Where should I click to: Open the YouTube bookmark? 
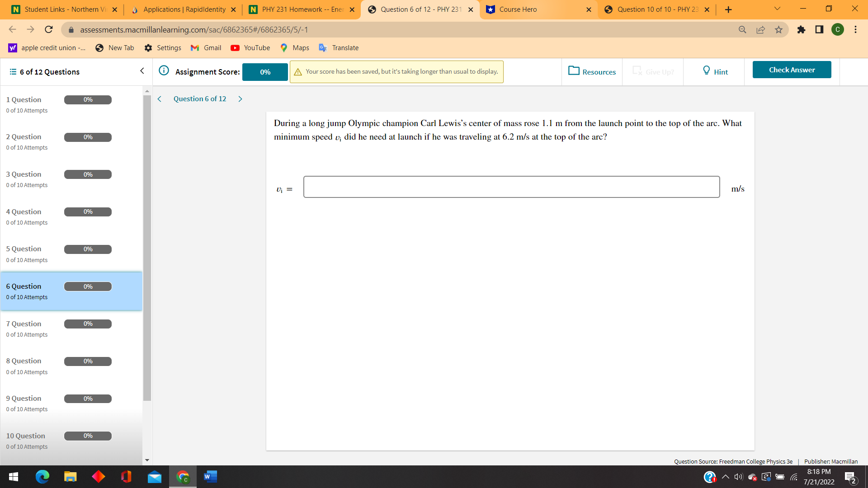pos(250,47)
